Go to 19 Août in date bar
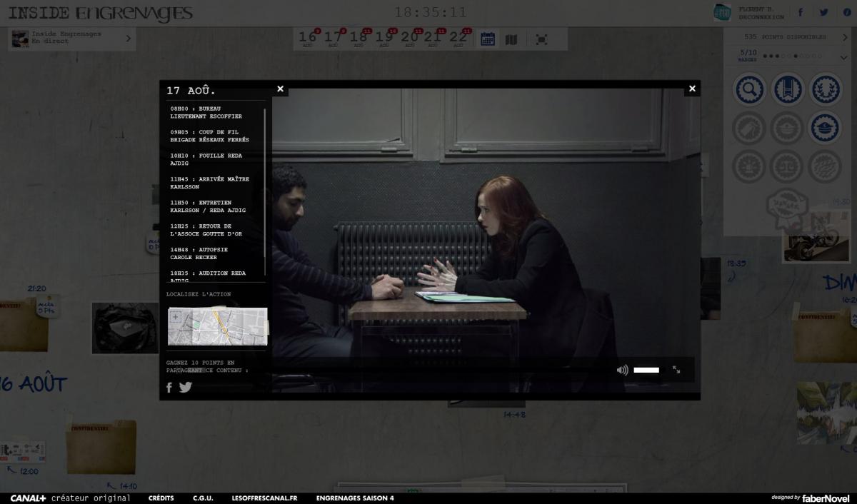857x504 pixels. (x=384, y=39)
